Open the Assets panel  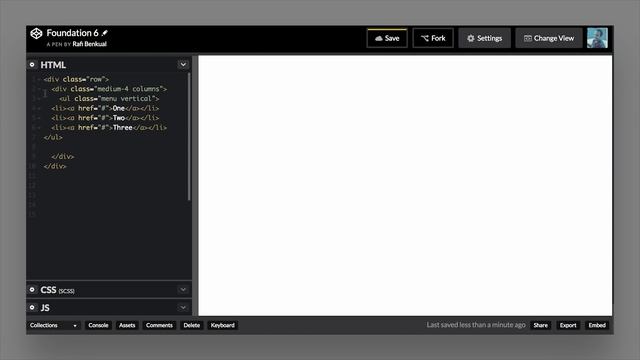click(x=127, y=325)
